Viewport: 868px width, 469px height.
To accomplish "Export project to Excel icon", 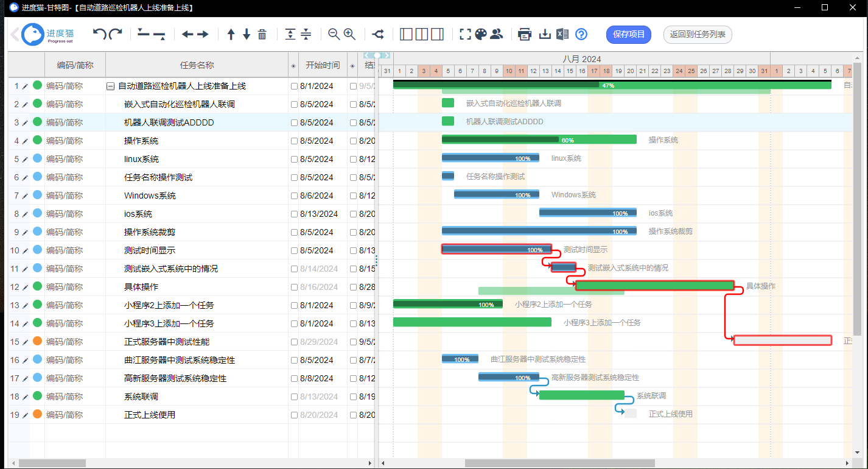I will click(562, 35).
